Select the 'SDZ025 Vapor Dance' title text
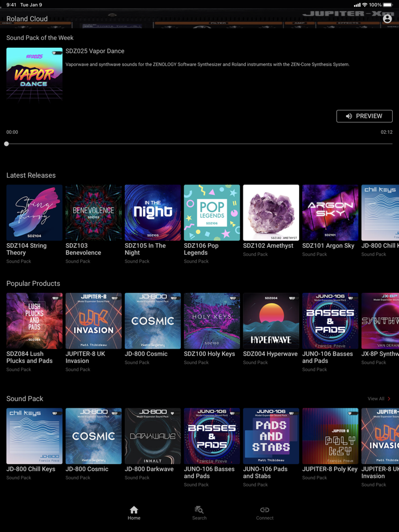The height and width of the screenshot is (532, 399). (95, 51)
